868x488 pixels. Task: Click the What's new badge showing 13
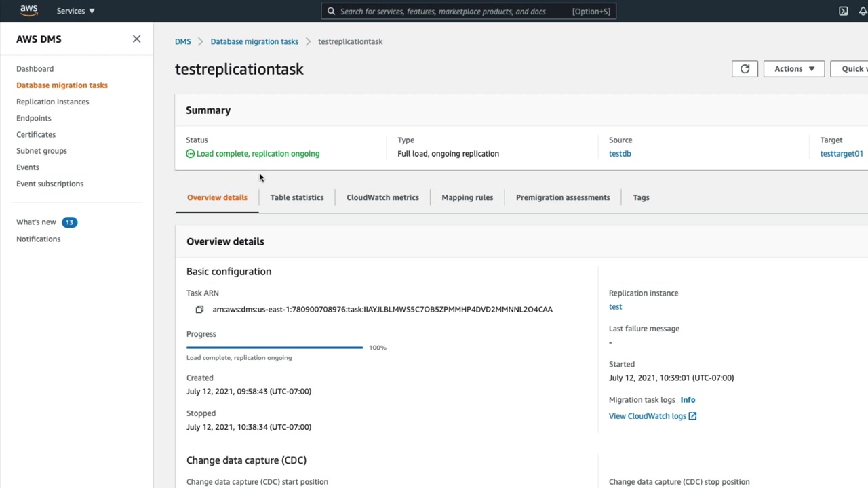click(x=69, y=222)
